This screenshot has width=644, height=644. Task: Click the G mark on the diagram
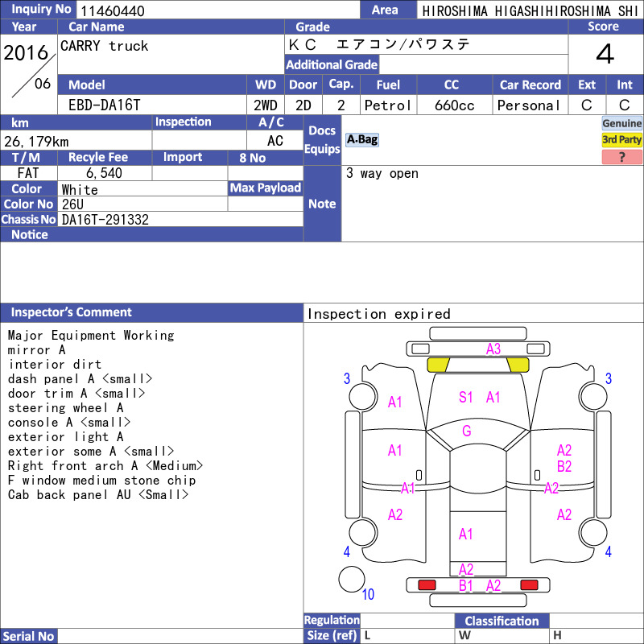(467, 431)
